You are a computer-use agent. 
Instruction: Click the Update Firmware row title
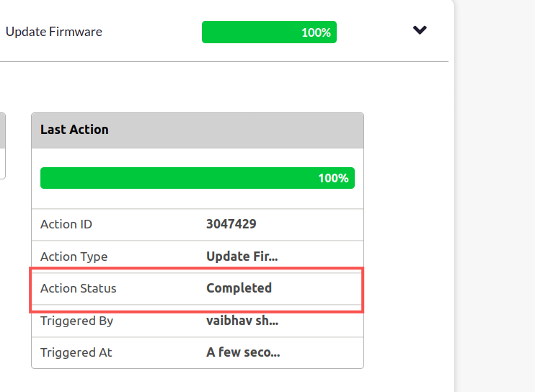(54, 32)
